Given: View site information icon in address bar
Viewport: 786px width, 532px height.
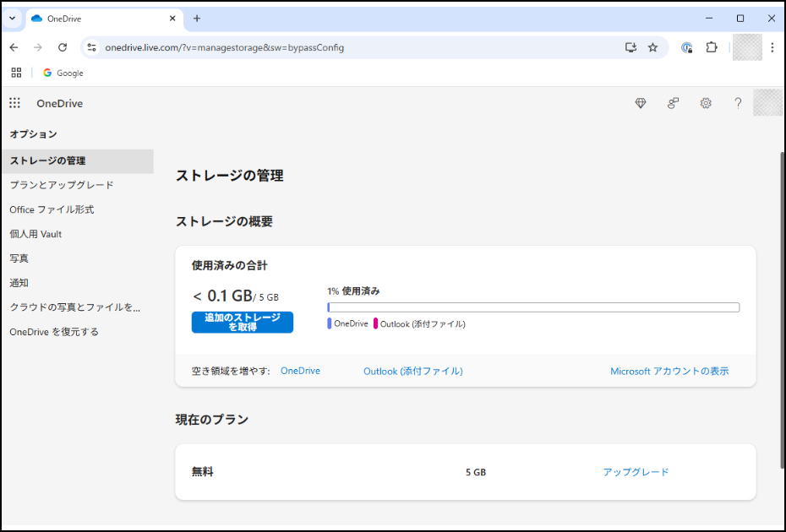Looking at the screenshot, I should (x=92, y=47).
